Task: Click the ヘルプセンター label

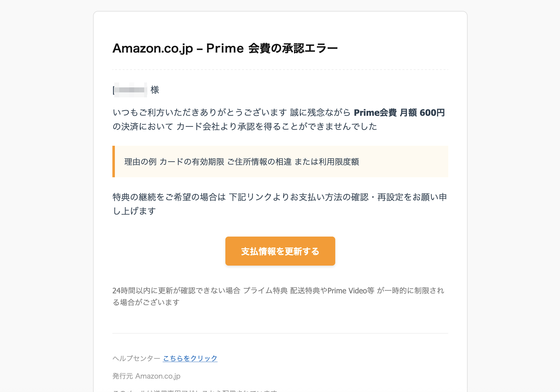Action: (136, 358)
